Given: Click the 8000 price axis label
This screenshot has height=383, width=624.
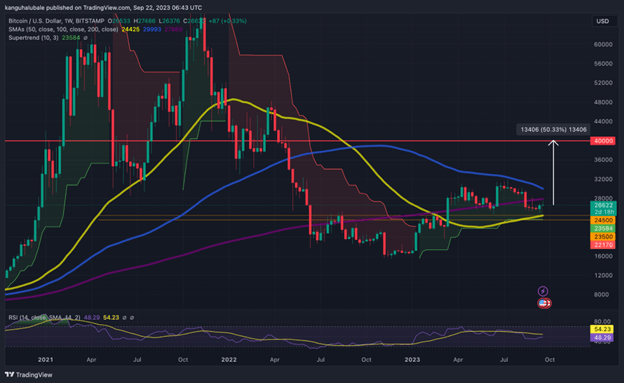Looking at the screenshot, I should (601, 295).
